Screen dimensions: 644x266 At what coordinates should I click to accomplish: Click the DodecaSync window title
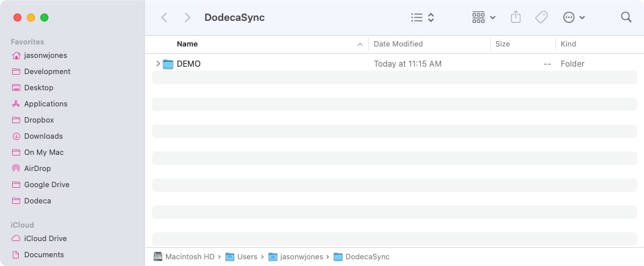(x=235, y=18)
